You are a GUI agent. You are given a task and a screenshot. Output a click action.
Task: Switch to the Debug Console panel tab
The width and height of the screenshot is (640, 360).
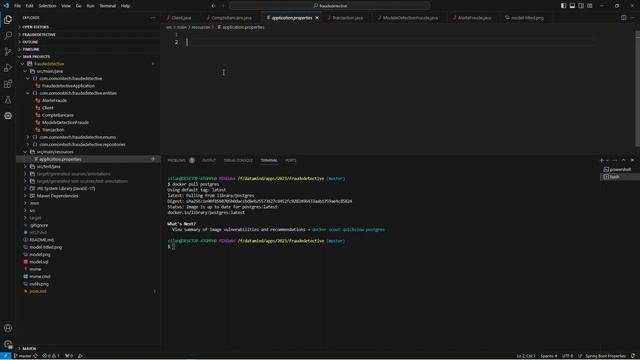(x=238, y=160)
